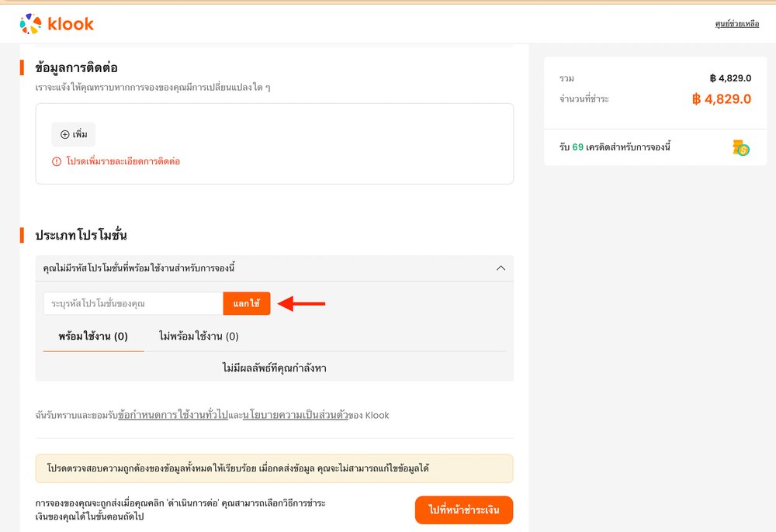Click the Klook logo in header
Viewport: 776px width, 532px height.
(57, 24)
